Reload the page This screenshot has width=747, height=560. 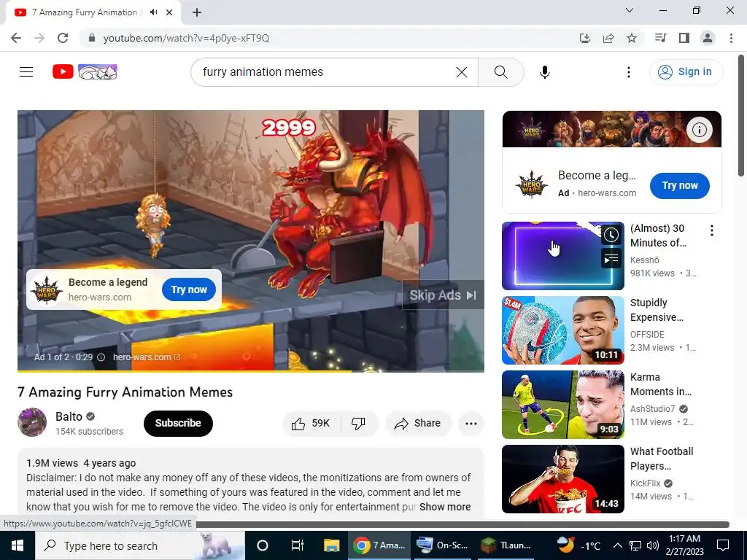coord(63,38)
